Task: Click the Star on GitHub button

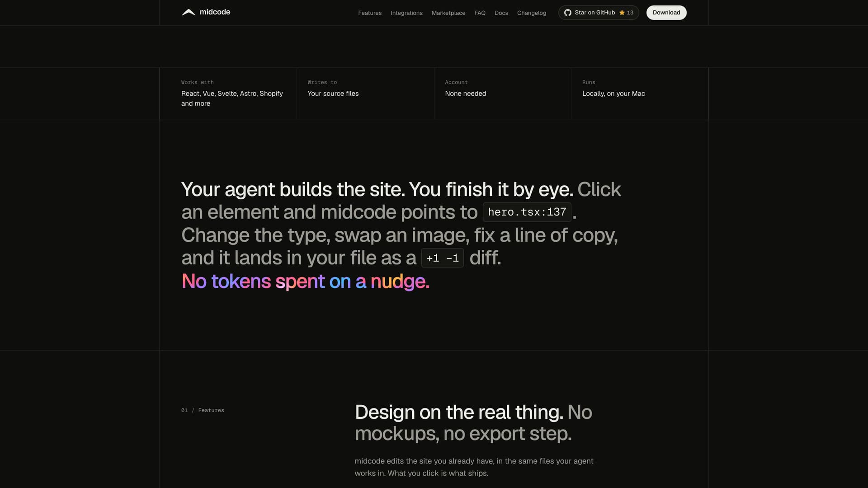Action: [x=599, y=13]
